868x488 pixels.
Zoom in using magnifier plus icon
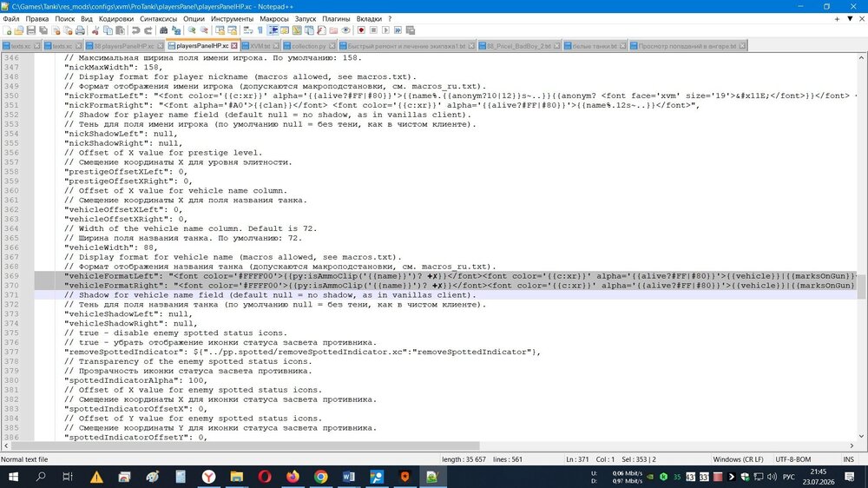(x=192, y=30)
